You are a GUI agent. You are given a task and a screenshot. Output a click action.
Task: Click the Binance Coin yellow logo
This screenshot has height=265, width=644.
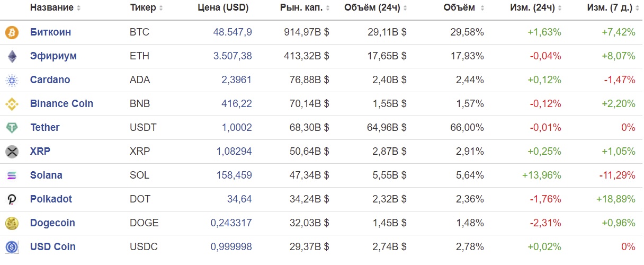click(x=12, y=104)
